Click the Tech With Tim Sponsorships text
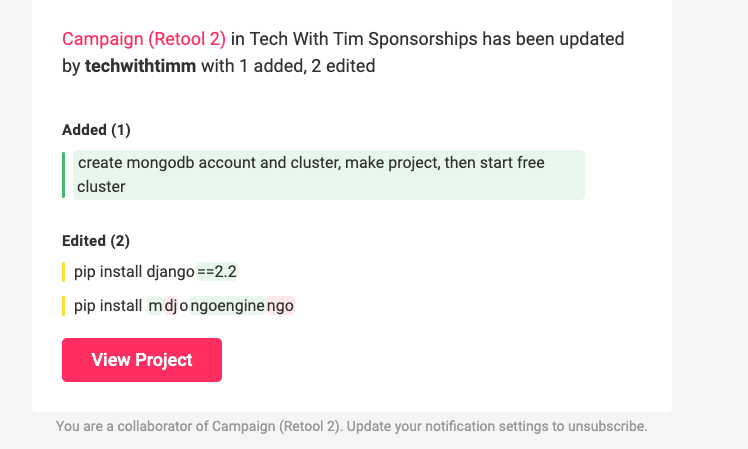748x449 pixels. pos(364,39)
